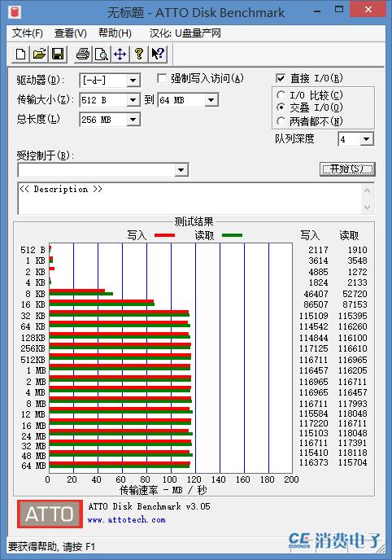The image size is (392, 560).
Task: Click the 读取 value 117993
Action: (x=352, y=404)
